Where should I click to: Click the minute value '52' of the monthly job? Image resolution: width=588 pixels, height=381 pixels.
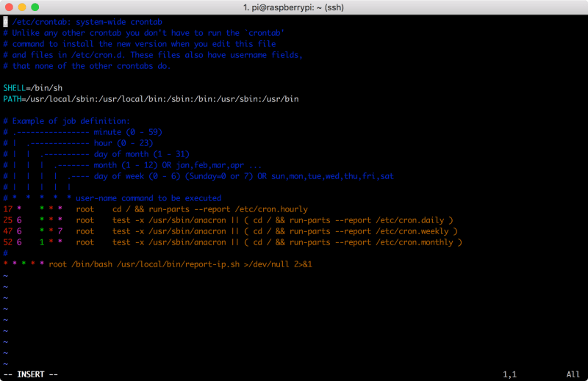[x=8, y=242]
